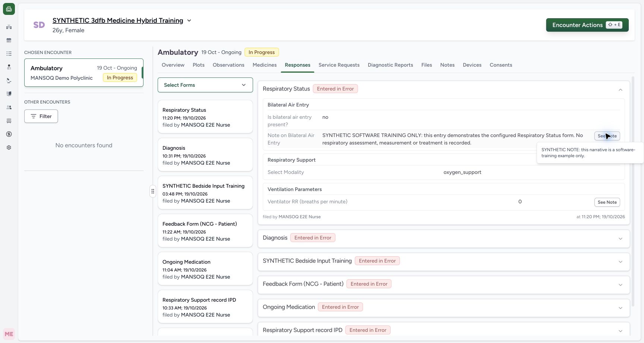Click the SD patient avatar
This screenshot has width=644, height=343.
pyautogui.click(x=39, y=25)
